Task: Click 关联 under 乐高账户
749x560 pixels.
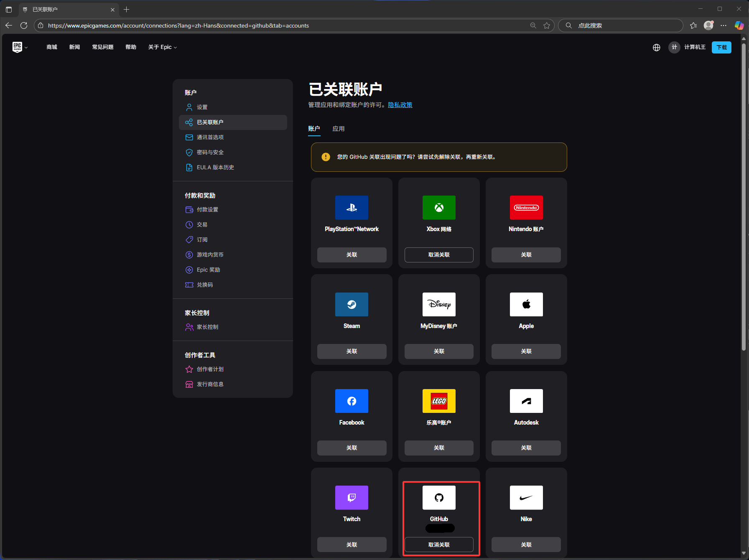Action: pyautogui.click(x=439, y=448)
